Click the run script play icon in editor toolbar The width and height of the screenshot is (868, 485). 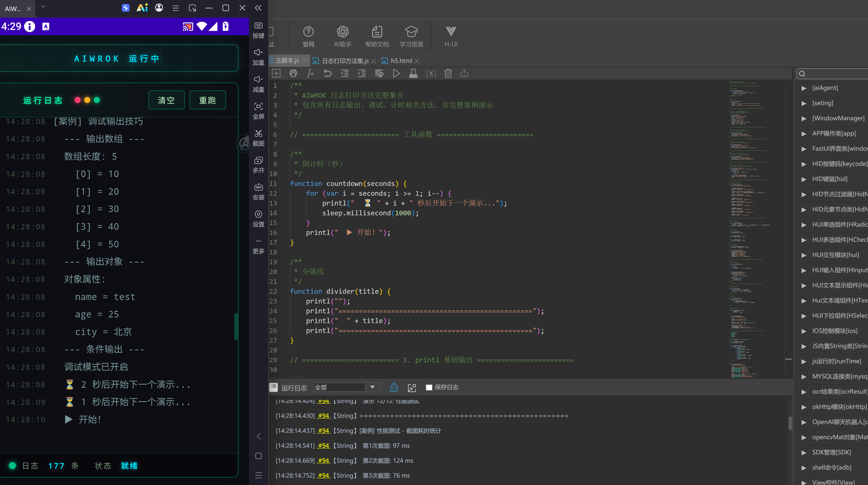point(396,73)
